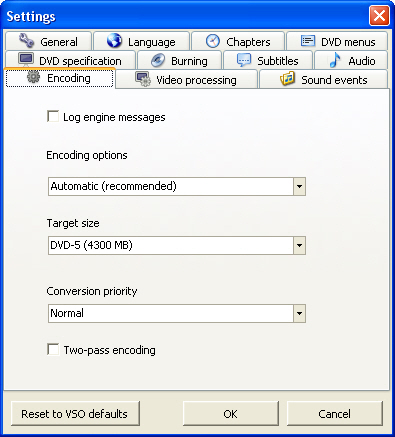Click the menu list icon on DVD menus tab
Image resolution: width=395 pixels, height=437 pixels.
308,41
